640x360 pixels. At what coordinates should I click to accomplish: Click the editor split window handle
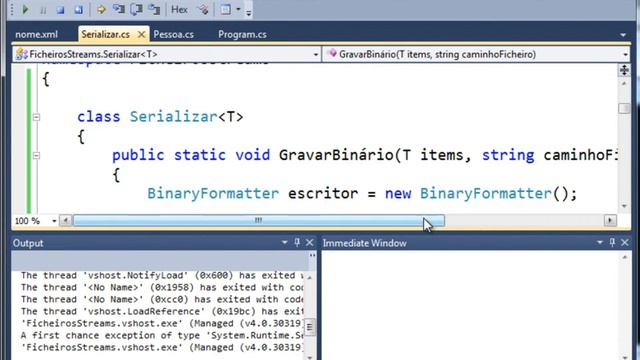click(624, 70)
